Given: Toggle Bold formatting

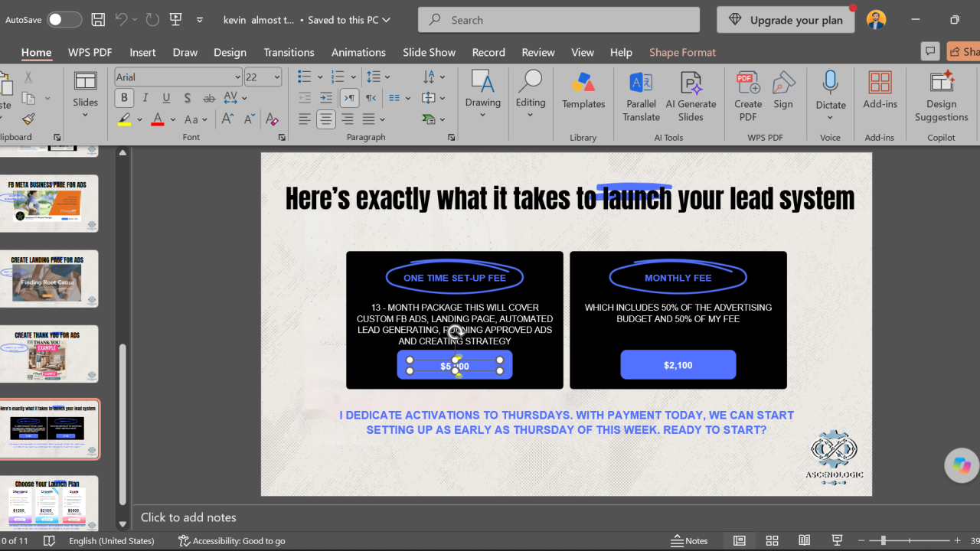Looking at the screenshot, I should [x=124, y=98].
